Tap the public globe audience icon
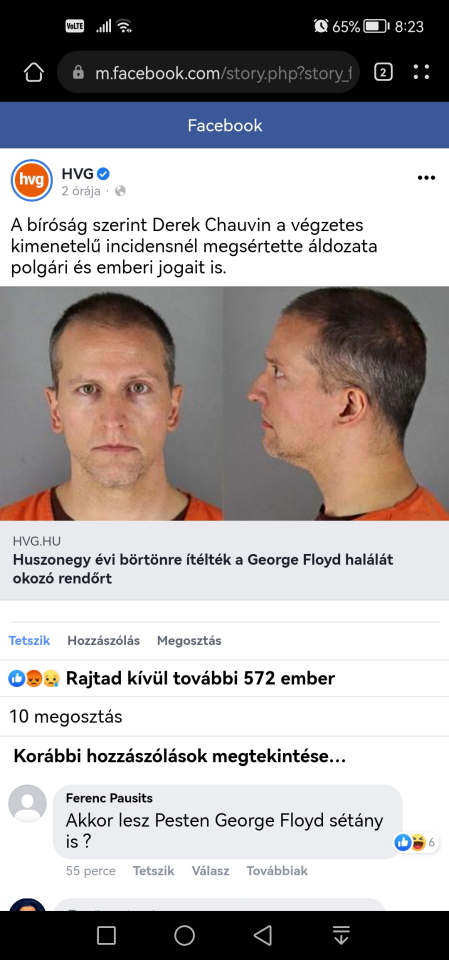Screen dimensions: 449x960 point(120,191)
